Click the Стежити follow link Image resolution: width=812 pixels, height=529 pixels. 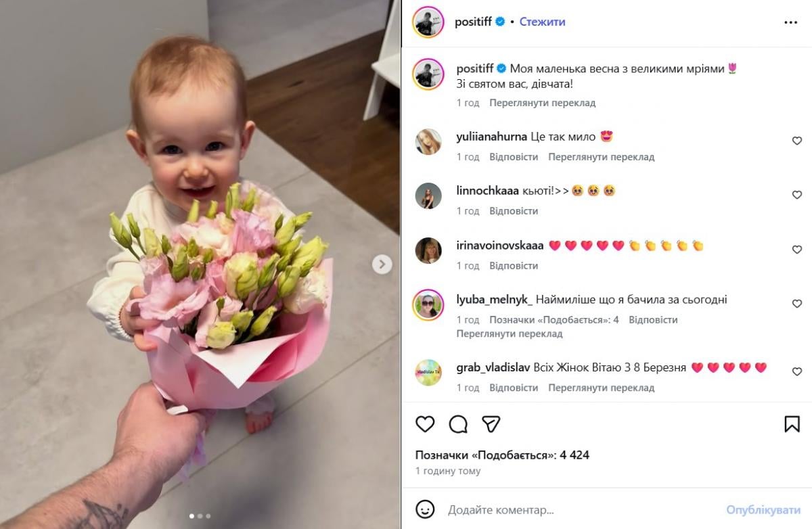click(542, 22)
